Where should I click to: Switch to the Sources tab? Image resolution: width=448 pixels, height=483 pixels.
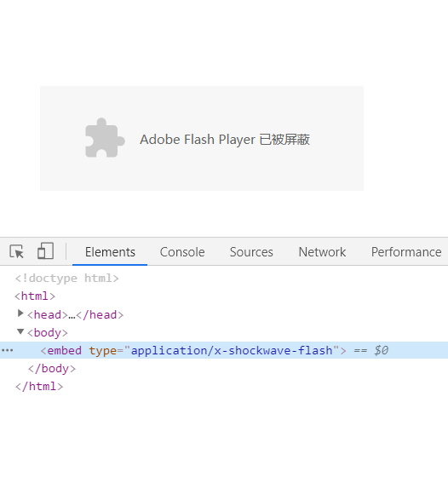251,252
